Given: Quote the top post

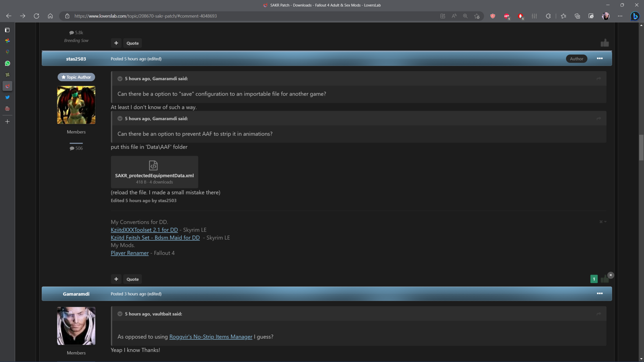Looking at the screenshot, I should 132,43.
